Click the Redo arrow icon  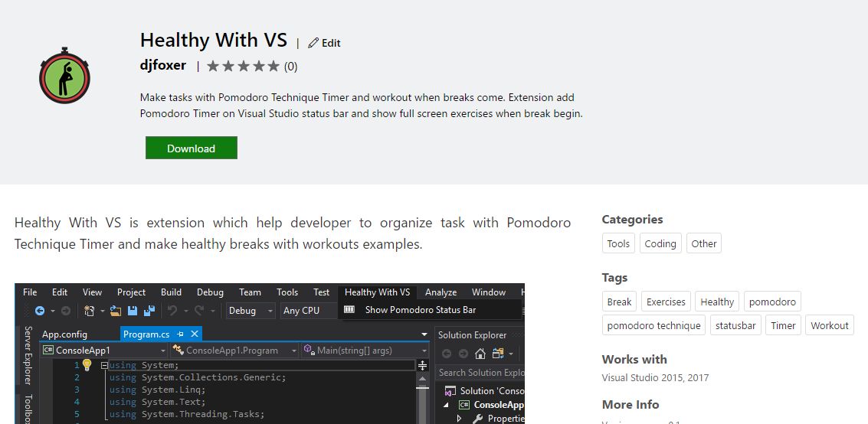click(199, 311)
